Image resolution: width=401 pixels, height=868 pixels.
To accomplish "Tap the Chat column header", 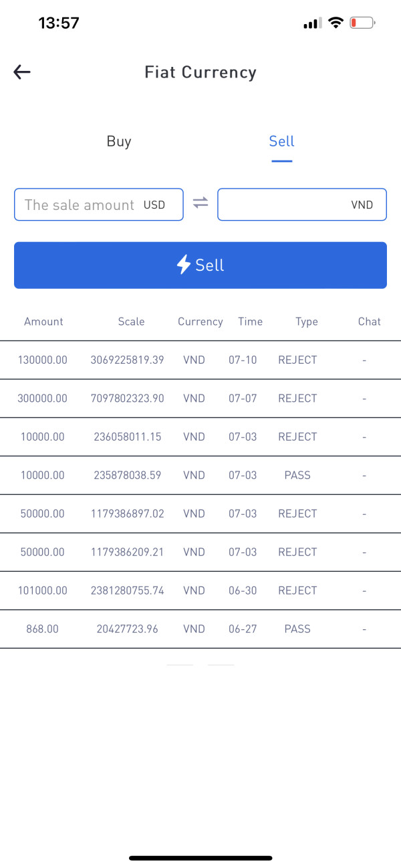I will [369, 322].
